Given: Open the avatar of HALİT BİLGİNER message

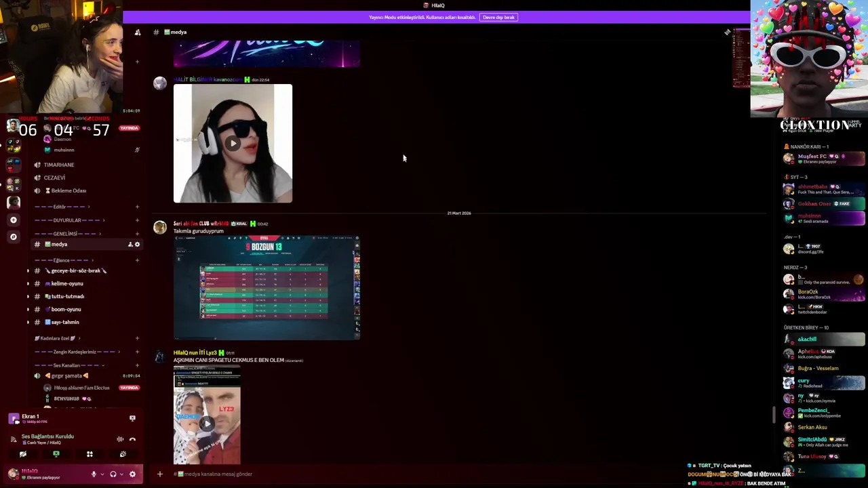Looking at the screenshot, I should click(x=160, y=83).
